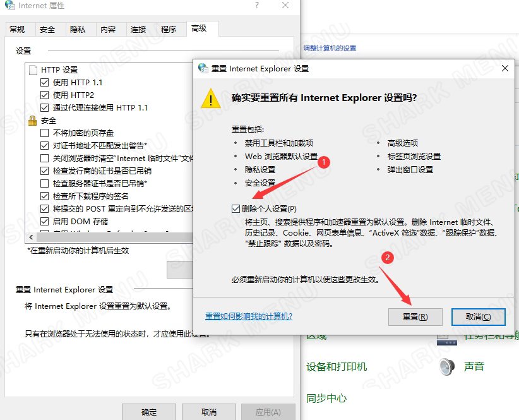Click the settings list horizontal scrollbar track

click(x=114, y=237)
